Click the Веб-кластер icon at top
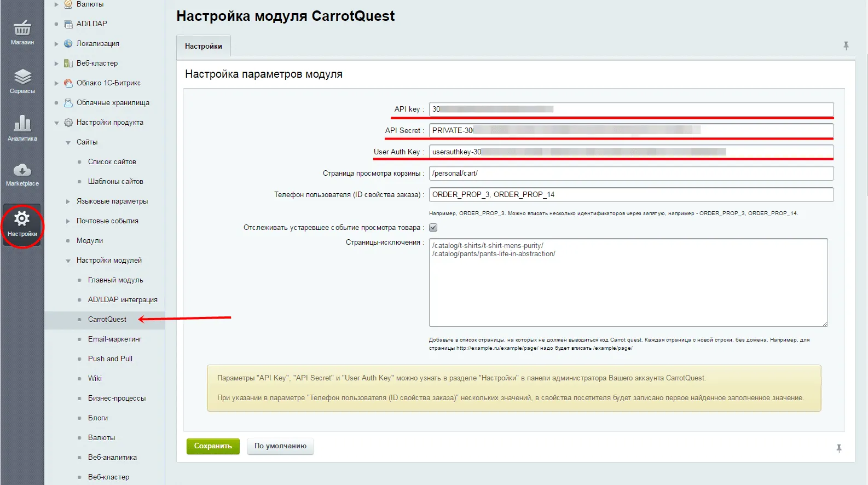This screenshot has height=485, width=868. 68,63
